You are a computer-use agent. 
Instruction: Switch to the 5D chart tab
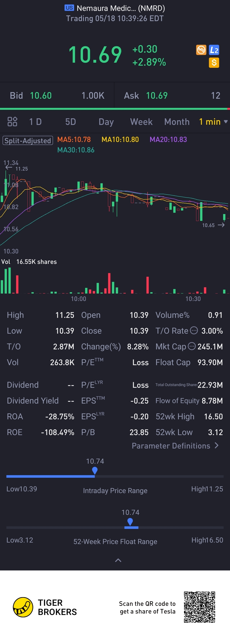71,122
